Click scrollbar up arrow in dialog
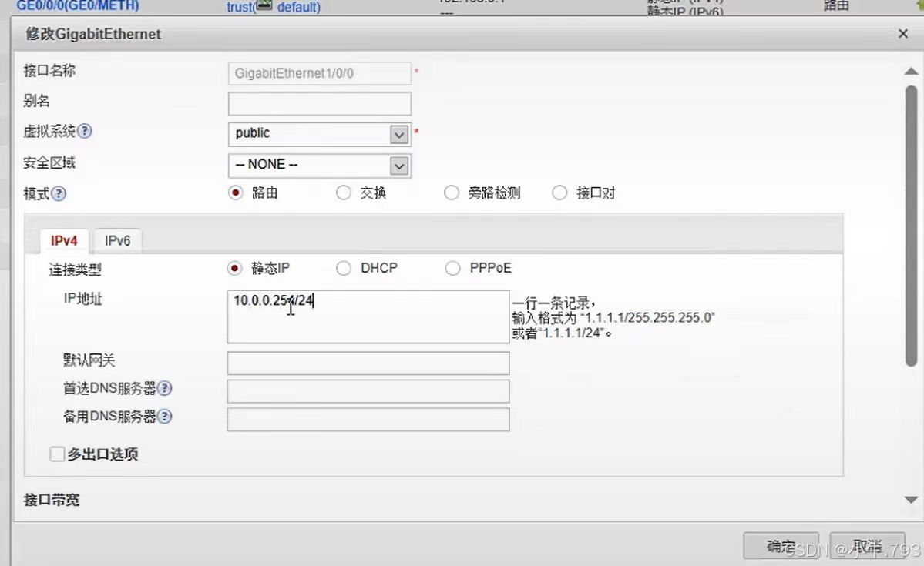Screen dimensions: 924x566 coord(911,72)
